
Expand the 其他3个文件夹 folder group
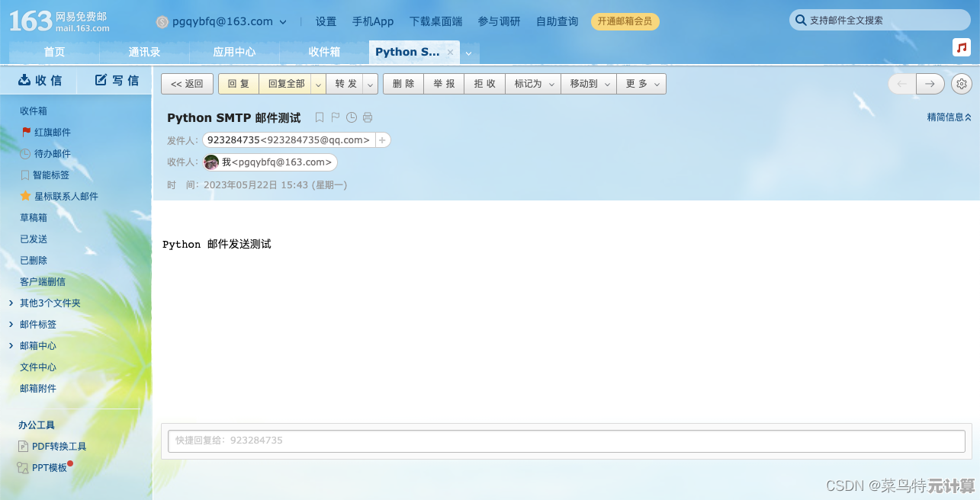[51, 303]
